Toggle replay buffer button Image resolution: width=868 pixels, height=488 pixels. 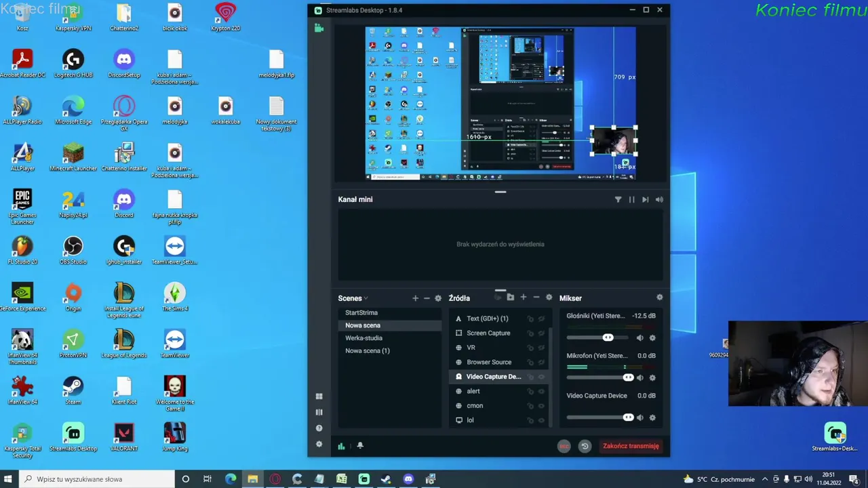585,446
